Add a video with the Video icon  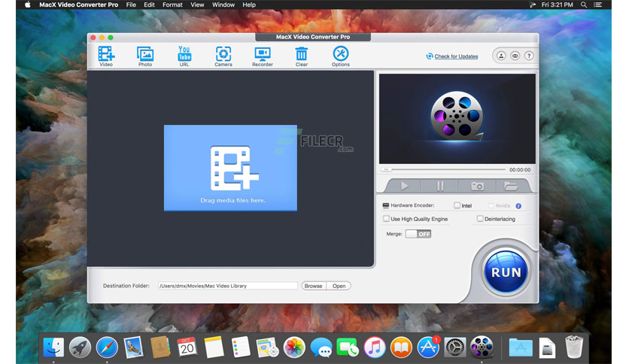tap(106, 56)
